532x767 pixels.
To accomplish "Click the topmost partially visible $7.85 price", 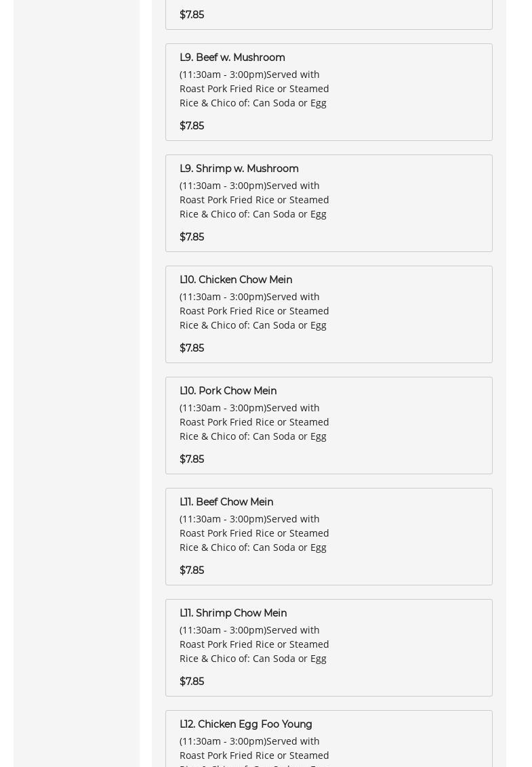I will point(192,15).
